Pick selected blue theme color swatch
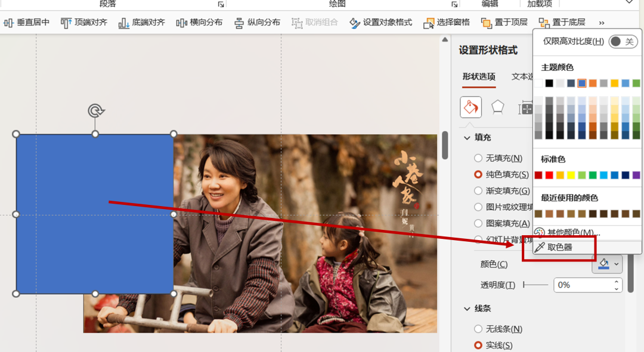The height and width of the screenshot is (352, 644). click(581, 83)
